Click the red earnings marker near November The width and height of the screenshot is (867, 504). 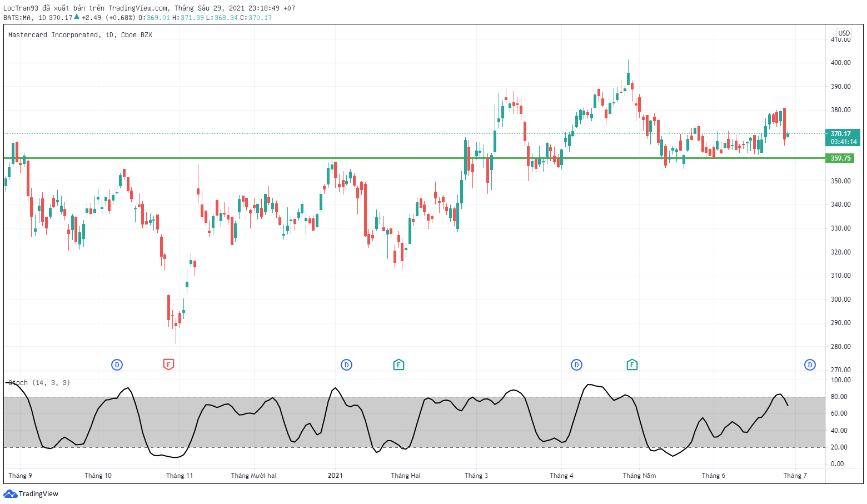(168, 365)
